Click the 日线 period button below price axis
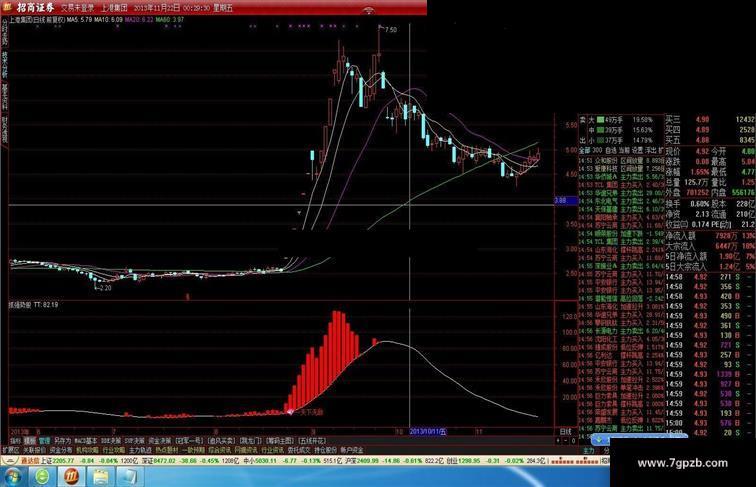756x487 pixels. point(565,431)
